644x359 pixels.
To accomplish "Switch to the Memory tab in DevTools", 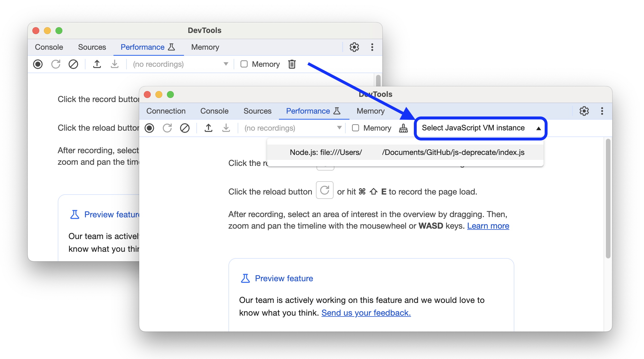I will coord(370,111).
